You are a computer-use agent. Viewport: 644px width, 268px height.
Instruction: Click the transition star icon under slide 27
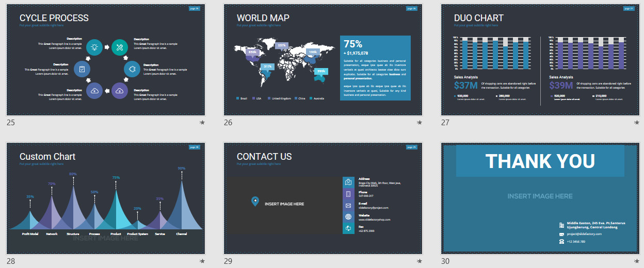(637, 123)
